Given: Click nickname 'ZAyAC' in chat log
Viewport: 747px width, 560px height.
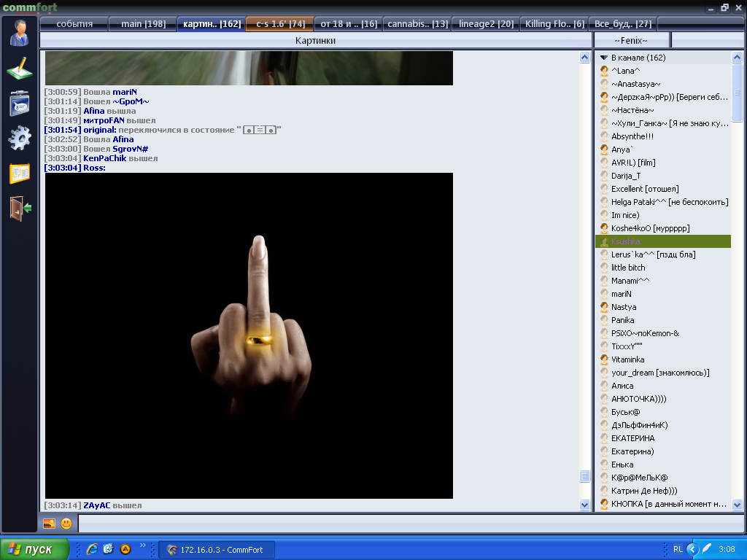Looking at the screenshot, I should tap(97, 505).
